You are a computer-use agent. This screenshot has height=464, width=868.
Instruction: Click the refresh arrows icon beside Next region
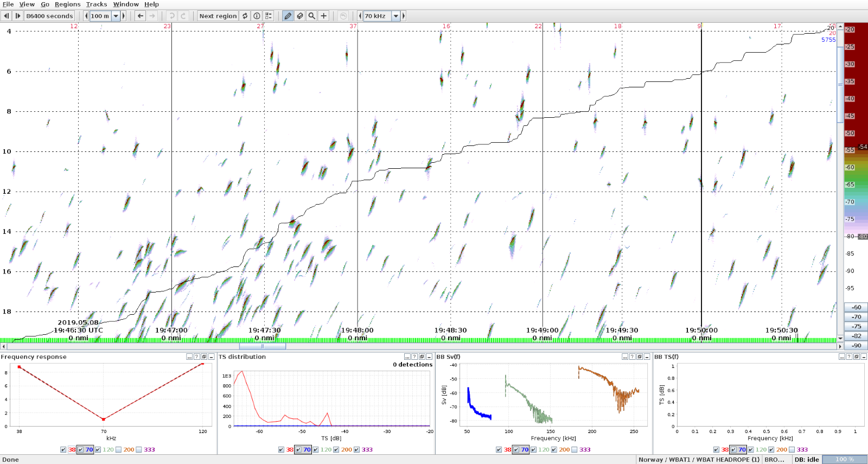(245, 16)
